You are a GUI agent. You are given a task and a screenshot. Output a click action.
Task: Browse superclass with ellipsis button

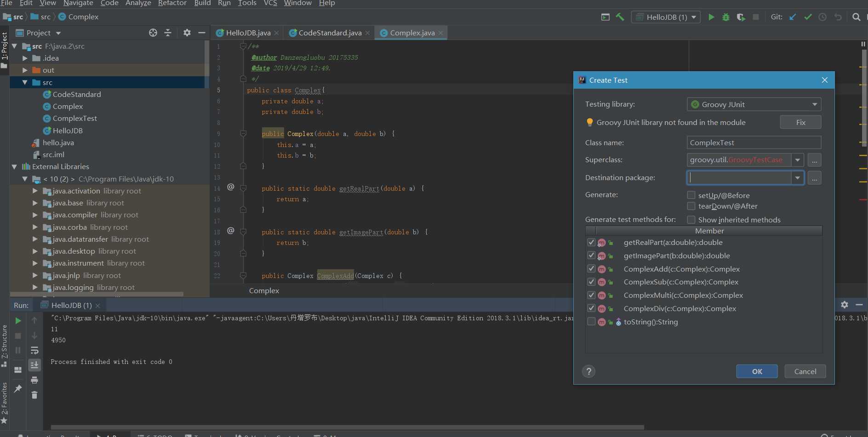click(x=814, y=160)
